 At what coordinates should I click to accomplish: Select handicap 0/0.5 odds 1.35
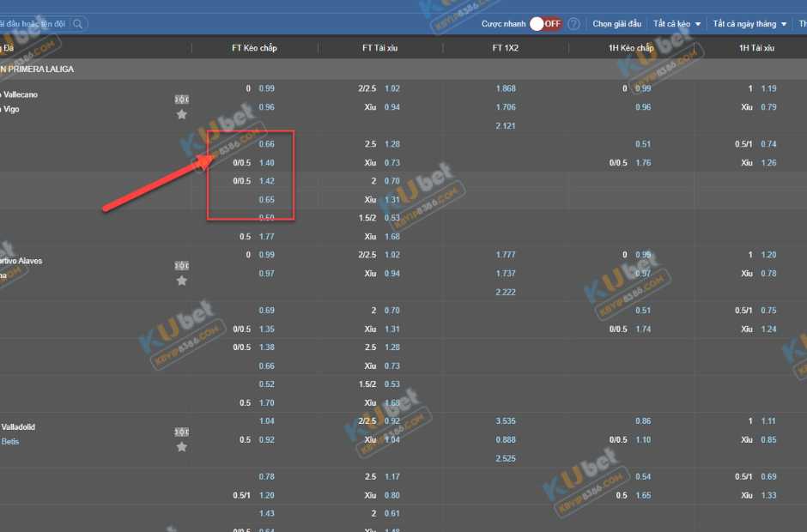click(x=267, y=329)
